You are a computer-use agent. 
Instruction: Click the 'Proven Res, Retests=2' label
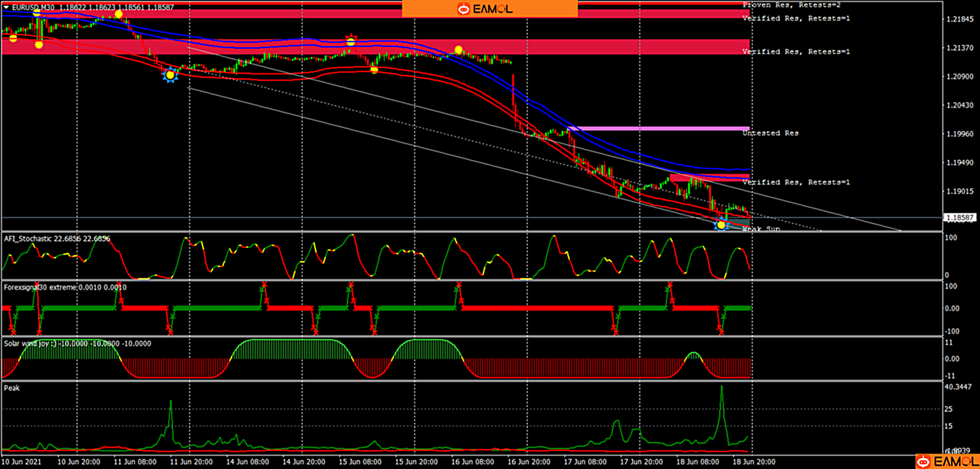coord(791,5)
